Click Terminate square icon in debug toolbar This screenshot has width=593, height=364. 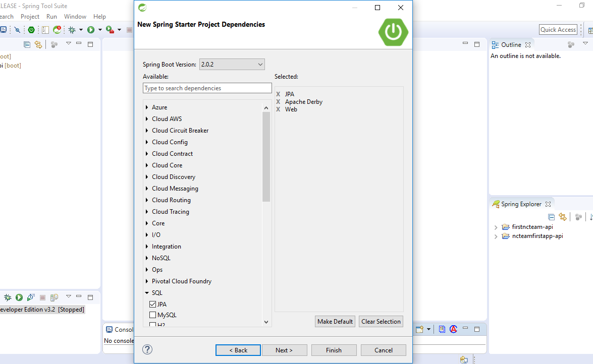(x=42, y=297)
